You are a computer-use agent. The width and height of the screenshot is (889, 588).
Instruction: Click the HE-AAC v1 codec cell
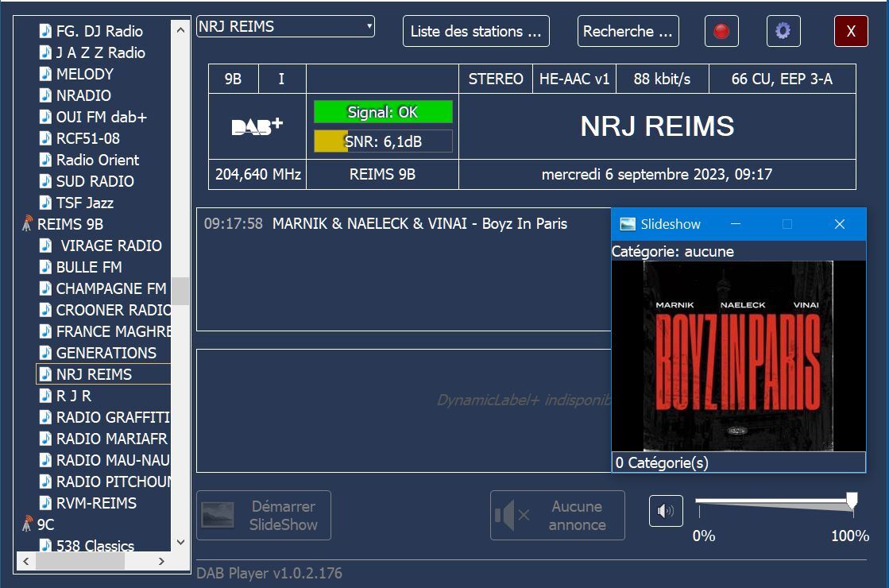pyautogui.click(x=574, y=79)
